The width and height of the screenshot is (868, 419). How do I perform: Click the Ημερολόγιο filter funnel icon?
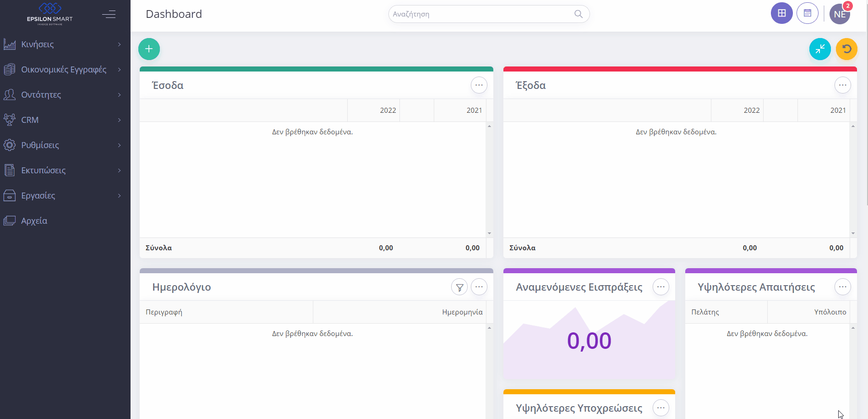pos(459,287)
